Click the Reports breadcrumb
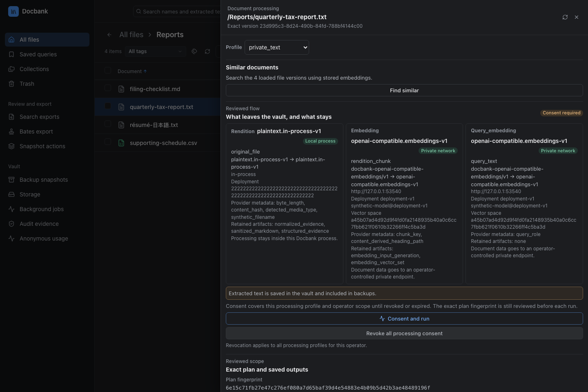588x392 pixels. (x=170, y=35)
